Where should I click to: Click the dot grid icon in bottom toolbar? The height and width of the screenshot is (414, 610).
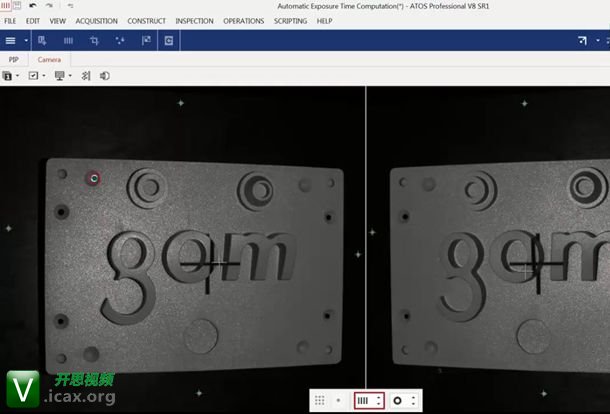319,400
